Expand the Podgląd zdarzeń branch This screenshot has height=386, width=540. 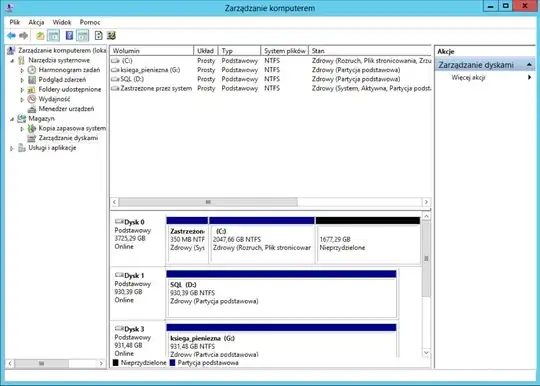(x=22, y=80)
